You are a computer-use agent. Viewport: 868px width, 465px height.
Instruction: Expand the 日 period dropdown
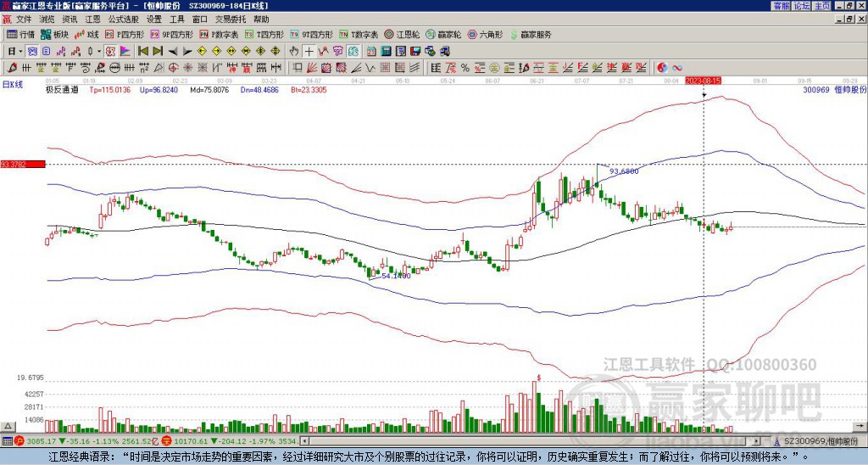[x=20, y=51]
